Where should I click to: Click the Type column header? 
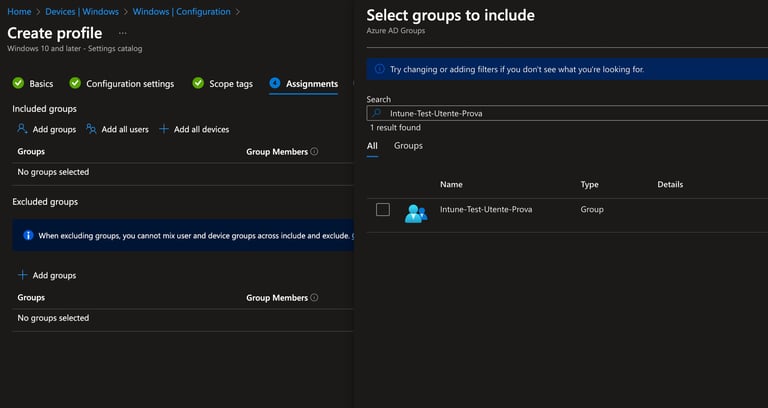coord(589,185)
